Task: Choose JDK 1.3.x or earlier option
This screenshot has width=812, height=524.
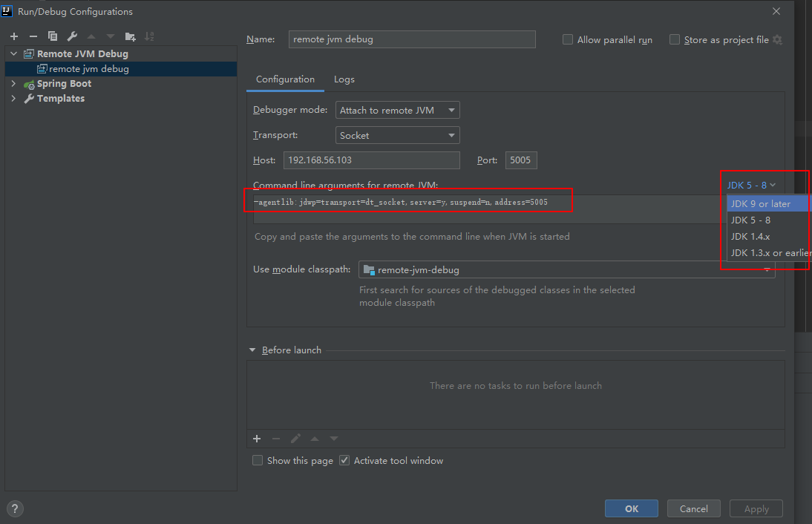Action: click(769, 252)
